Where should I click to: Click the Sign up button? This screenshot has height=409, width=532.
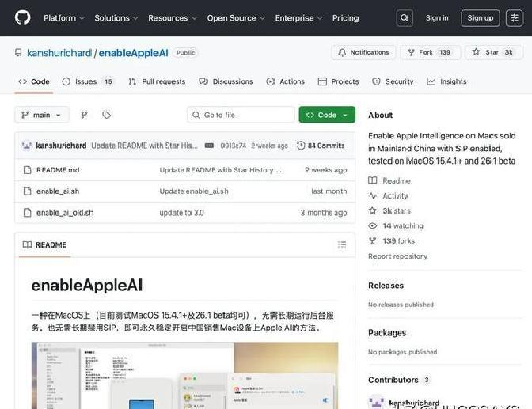tap(480, 17)
